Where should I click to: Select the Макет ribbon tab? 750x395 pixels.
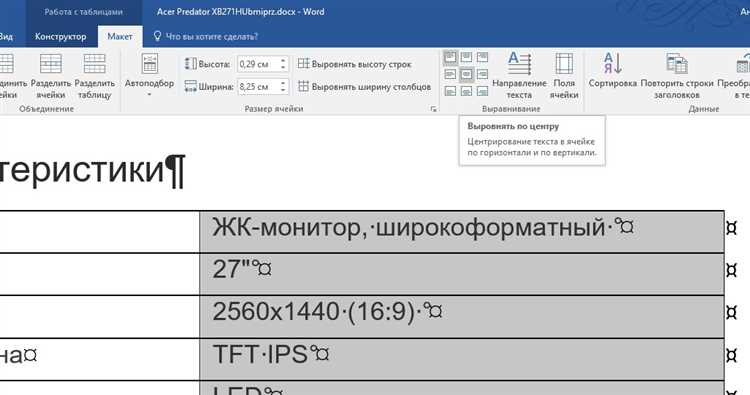120,36
